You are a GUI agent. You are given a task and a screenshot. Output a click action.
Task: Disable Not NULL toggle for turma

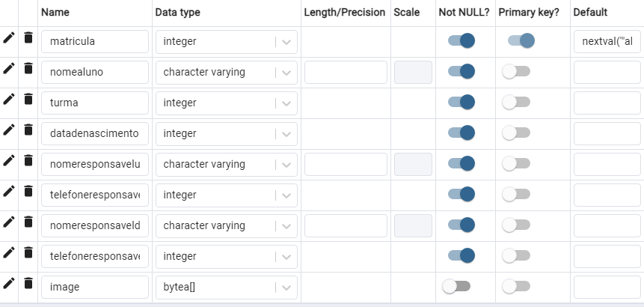point(461,102)
